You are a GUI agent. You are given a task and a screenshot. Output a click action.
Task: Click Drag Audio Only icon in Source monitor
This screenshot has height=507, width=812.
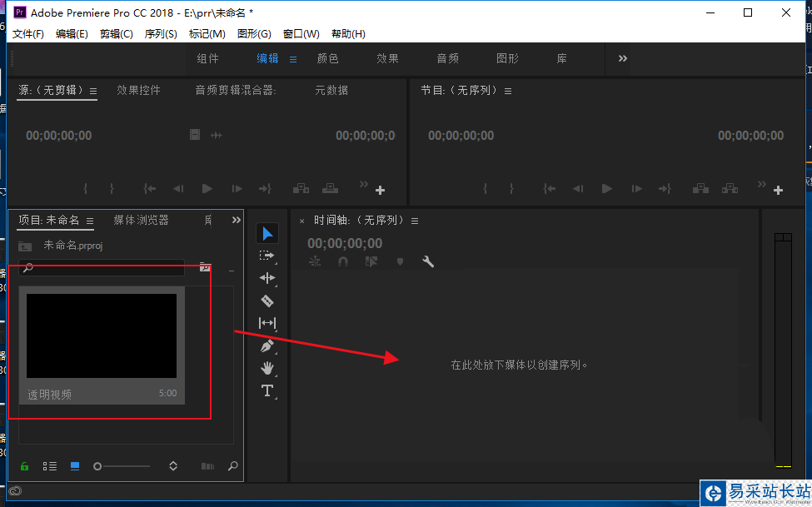click(x=217, y=135)
